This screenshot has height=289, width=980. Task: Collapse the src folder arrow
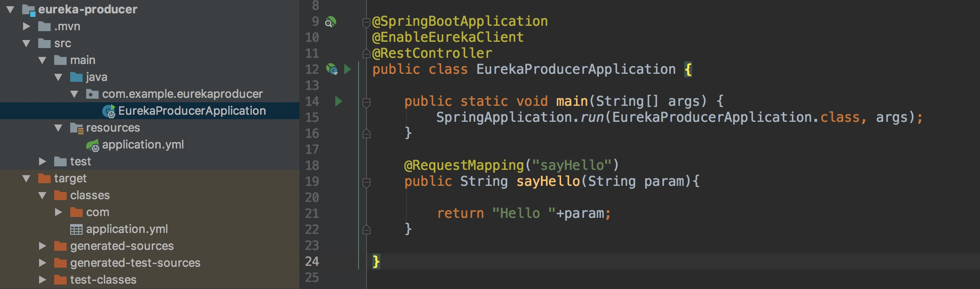pyautogui.click(x=26, y=43)
